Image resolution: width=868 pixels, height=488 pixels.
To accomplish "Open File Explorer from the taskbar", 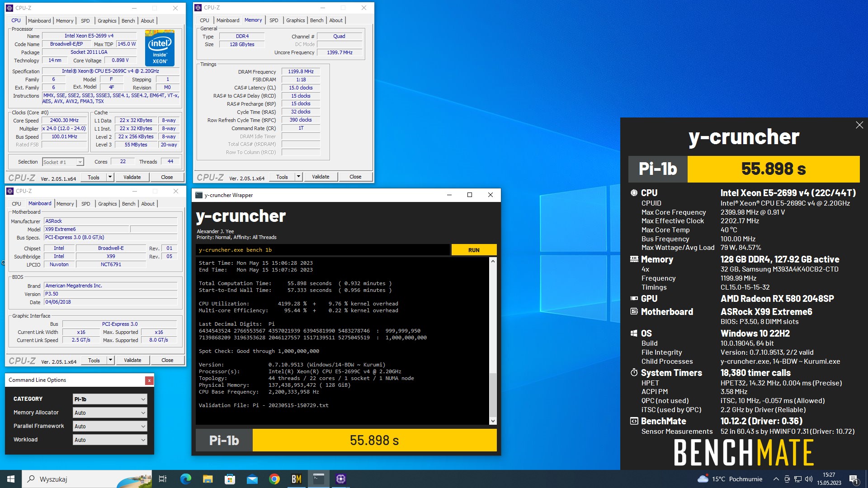I will point(208,479).
